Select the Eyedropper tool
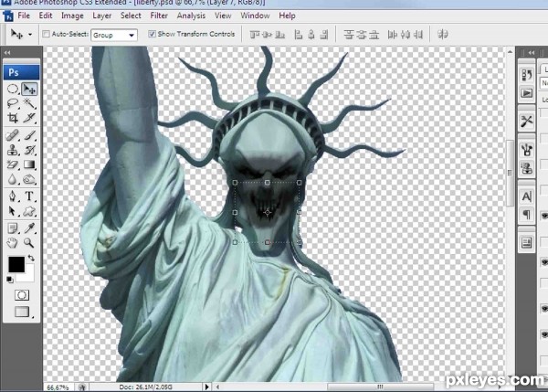Viewport: 548px width, 392px height. [29, 228]
